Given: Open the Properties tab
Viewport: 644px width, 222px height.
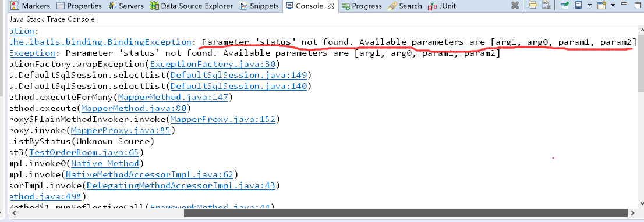Looking at the screenshot, I should [x=79, y=6].
